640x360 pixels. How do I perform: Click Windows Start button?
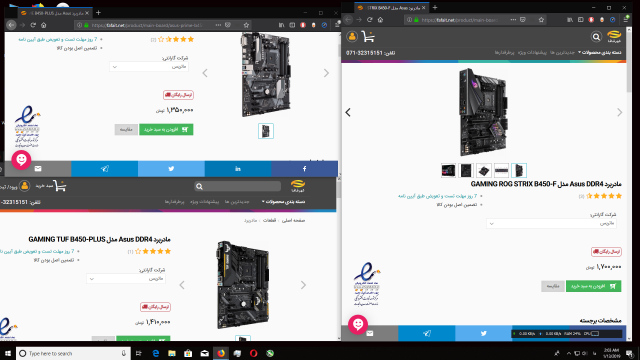[x=7, y=353]
